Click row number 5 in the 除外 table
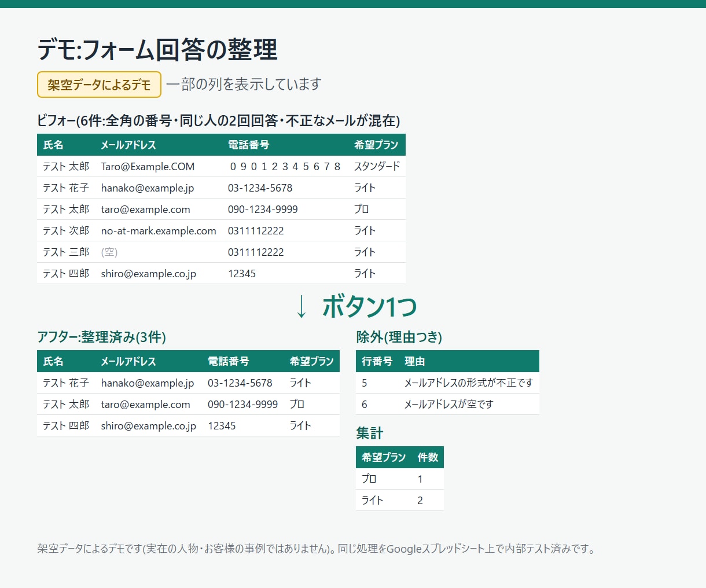Image resolution: width=706 pixels, height=588 pixels. [365, 383]
